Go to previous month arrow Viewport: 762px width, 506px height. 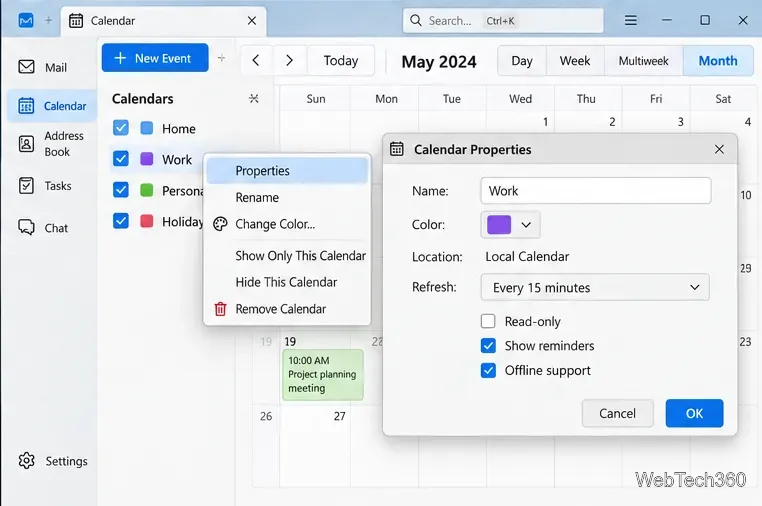click(x=256, y=60)
